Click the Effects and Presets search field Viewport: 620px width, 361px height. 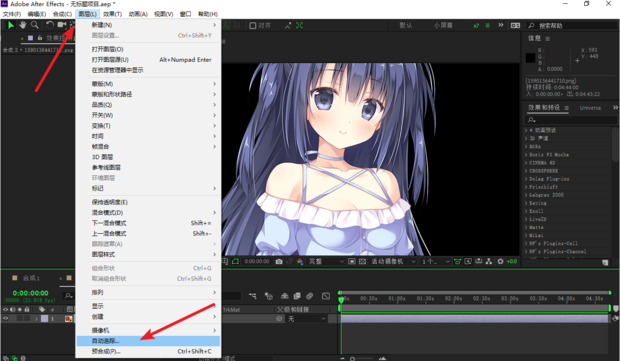569,119
